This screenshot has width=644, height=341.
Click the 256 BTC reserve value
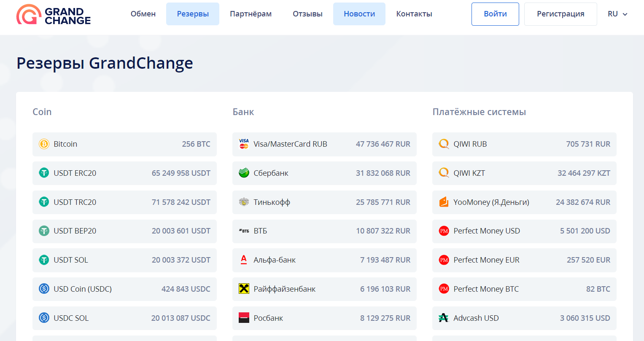click(196, 144)
